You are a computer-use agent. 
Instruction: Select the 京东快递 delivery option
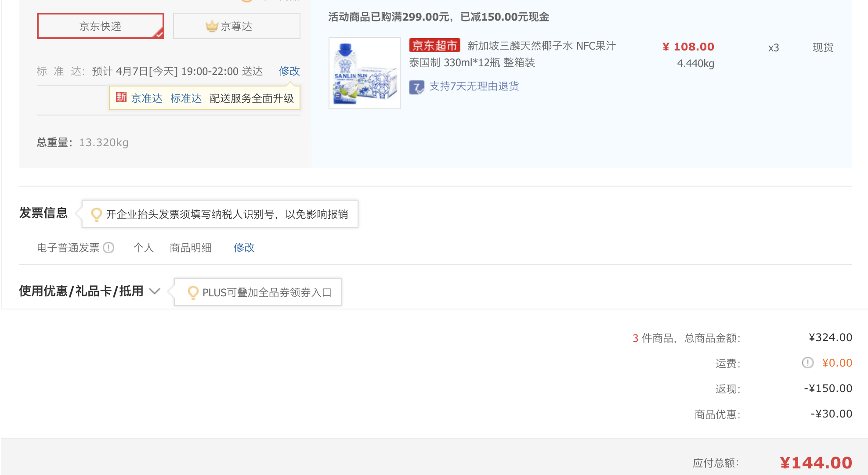point(101,26)
